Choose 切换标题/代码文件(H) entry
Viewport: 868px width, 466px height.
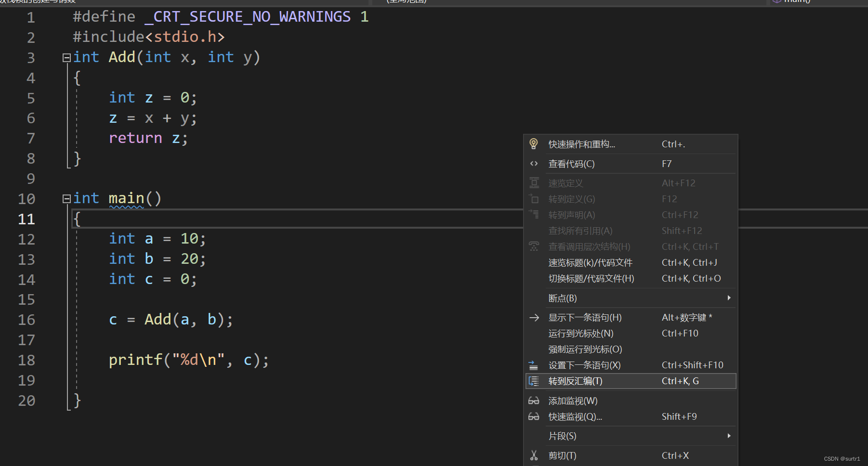pyautogui.click(x=631, y=278)
